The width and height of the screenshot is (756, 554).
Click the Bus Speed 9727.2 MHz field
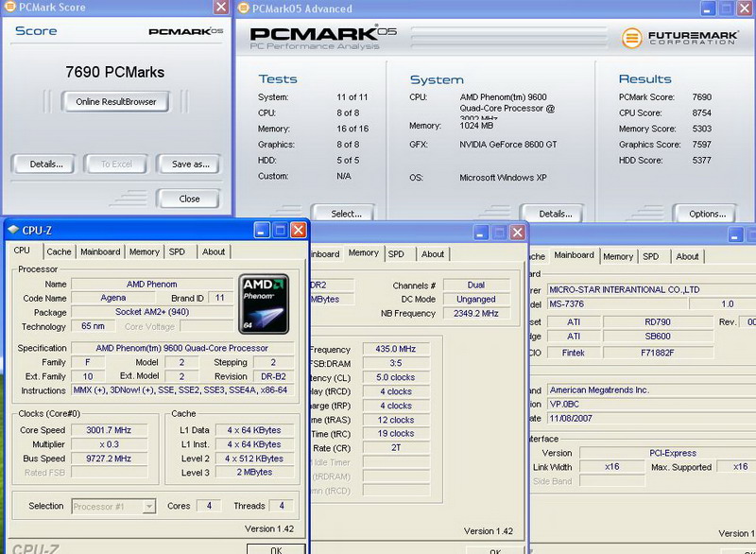[x=109, y=459]
